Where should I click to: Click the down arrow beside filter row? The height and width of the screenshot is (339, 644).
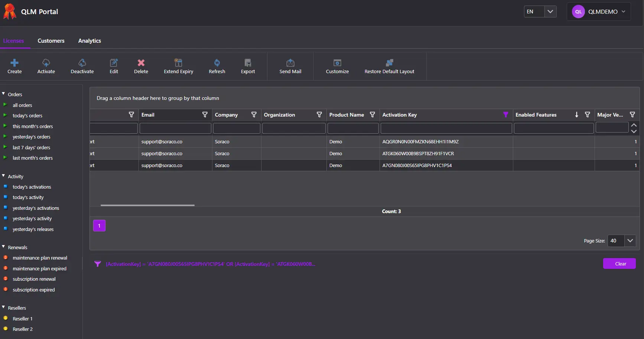point(634,131)
